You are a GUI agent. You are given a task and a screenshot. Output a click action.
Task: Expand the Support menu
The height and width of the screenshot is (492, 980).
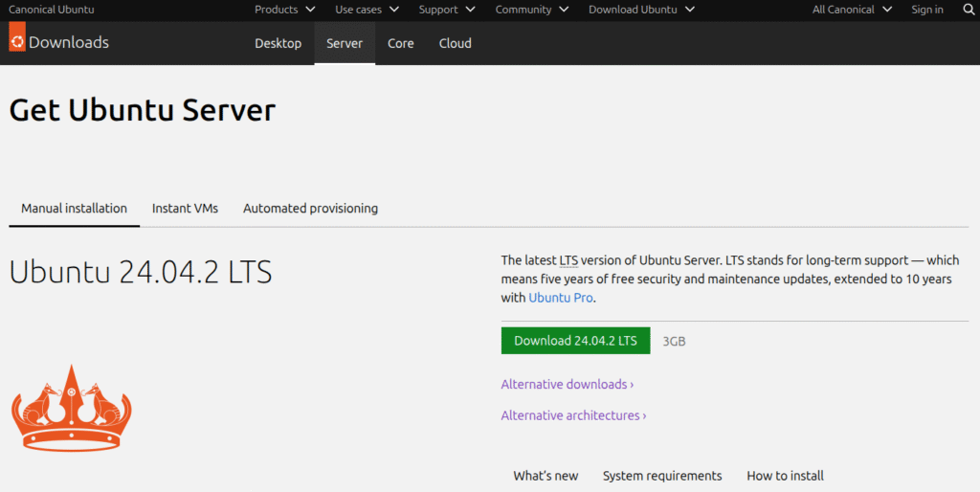(x=446, y=10)
